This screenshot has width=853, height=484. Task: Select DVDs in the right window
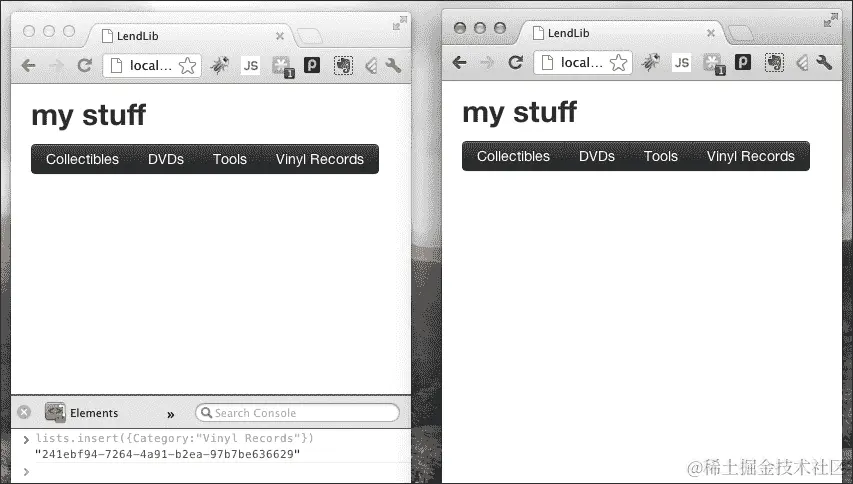597,156
